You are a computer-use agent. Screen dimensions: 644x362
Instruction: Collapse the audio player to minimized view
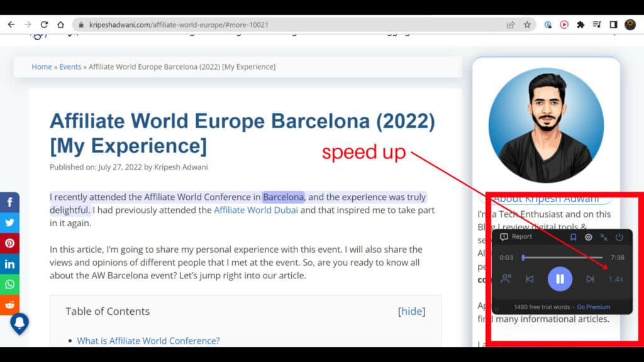pyautogui.click(x=604, y=237)
